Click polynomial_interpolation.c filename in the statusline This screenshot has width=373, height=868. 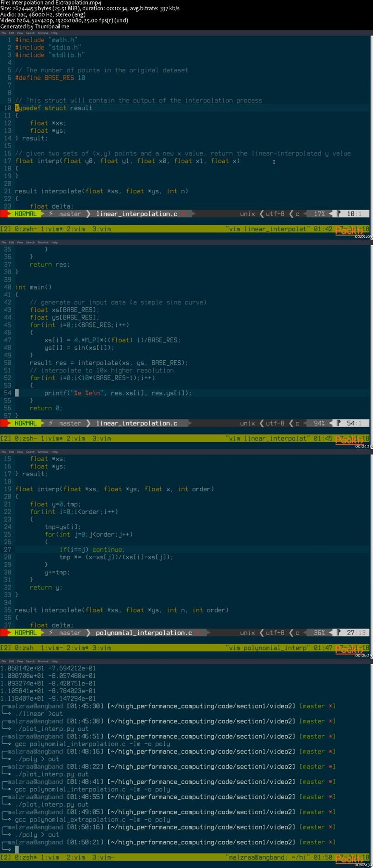144,633
